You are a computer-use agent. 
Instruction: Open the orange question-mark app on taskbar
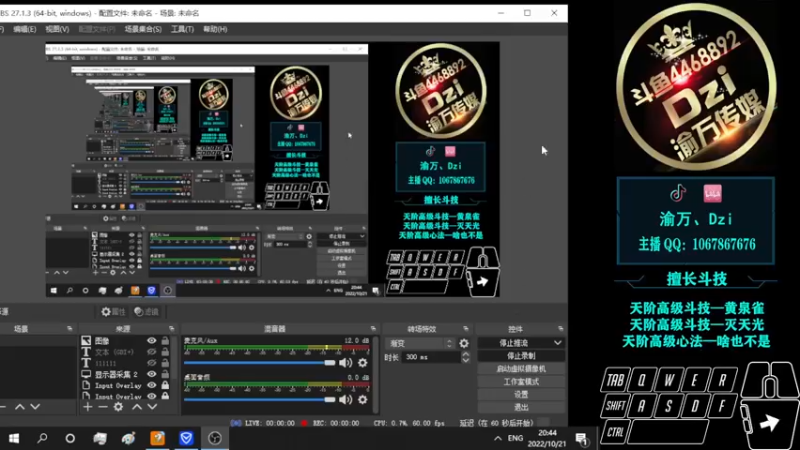(158, 438)
